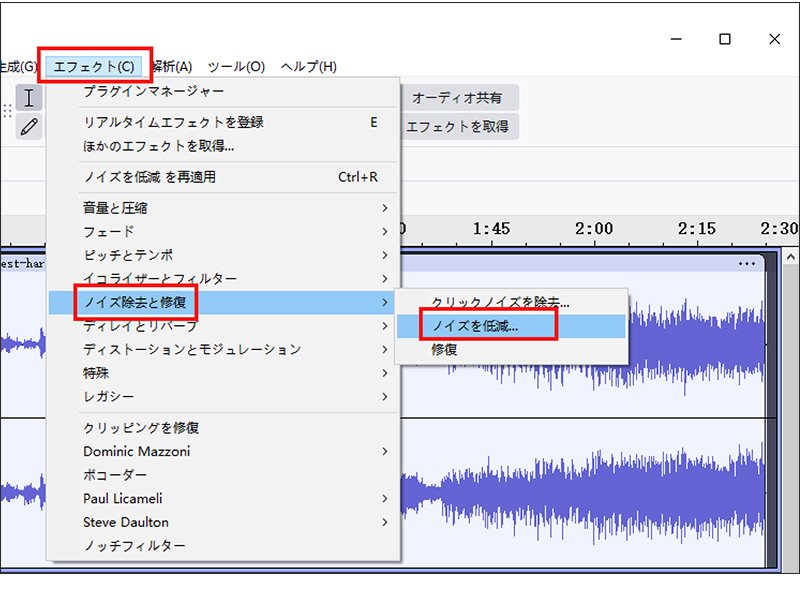
Task: Click the エフェクトを取得 button
Action: 458,126
